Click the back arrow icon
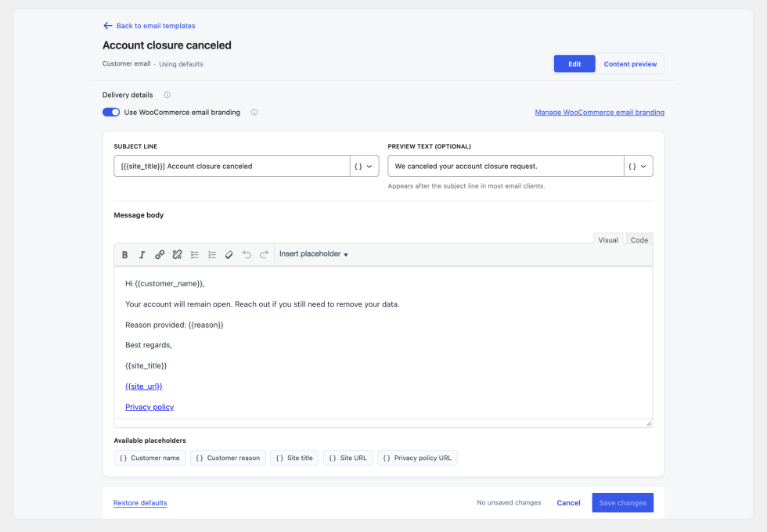The height and width of the screenshot is (532, 767). 108,25
